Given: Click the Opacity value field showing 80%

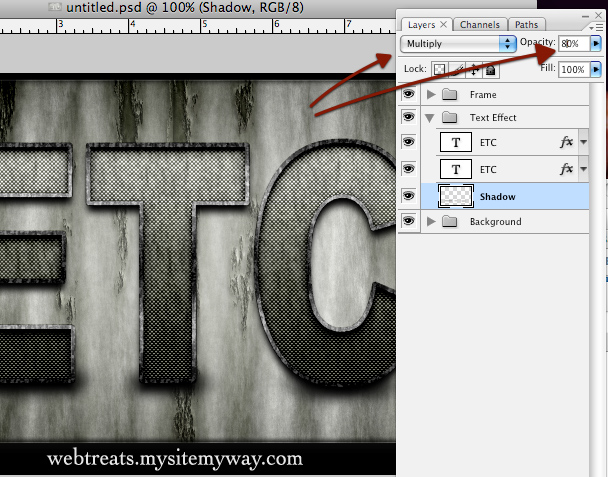Looking at the screenshot, I should click(574, 43).
